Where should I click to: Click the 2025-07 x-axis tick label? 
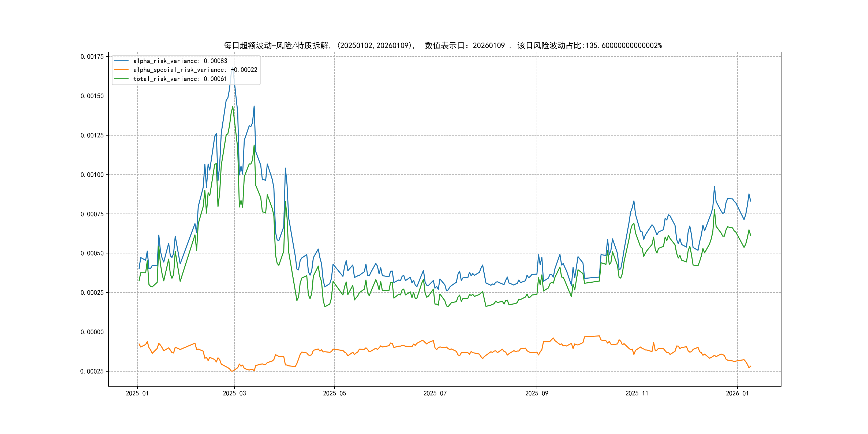click(x=435, y=393)
